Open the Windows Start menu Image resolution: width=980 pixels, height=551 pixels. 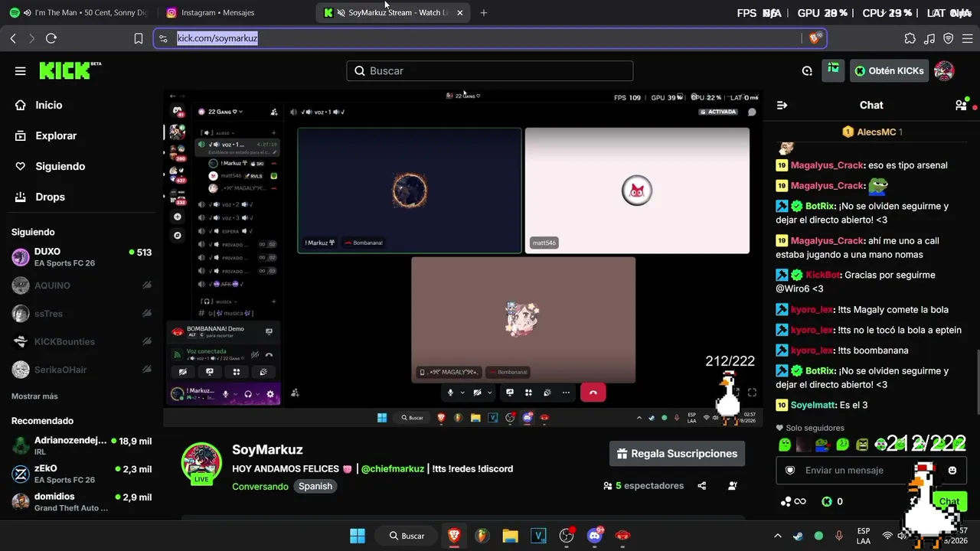[x=358, y=536]
